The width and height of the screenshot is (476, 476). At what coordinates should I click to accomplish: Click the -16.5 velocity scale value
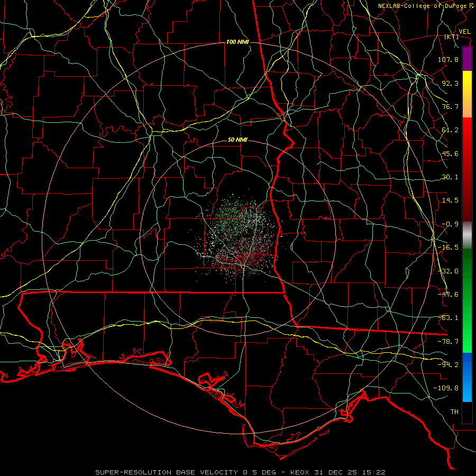tap(448, 248)
